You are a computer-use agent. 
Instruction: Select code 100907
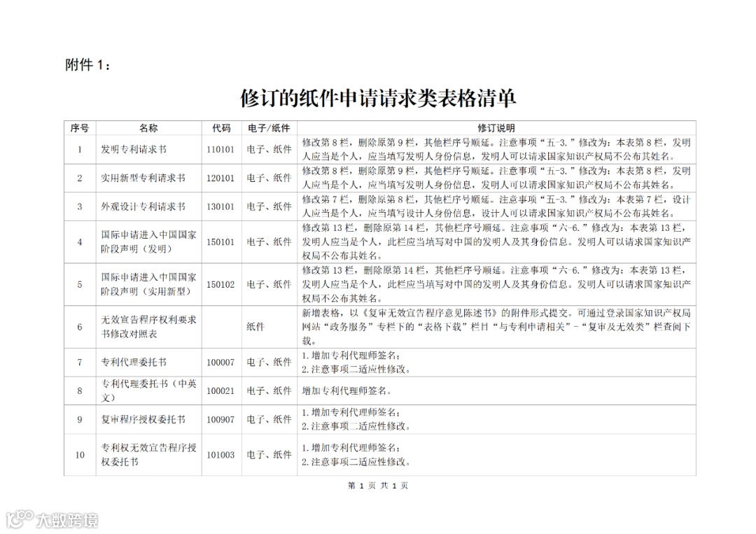click(220, 419)
